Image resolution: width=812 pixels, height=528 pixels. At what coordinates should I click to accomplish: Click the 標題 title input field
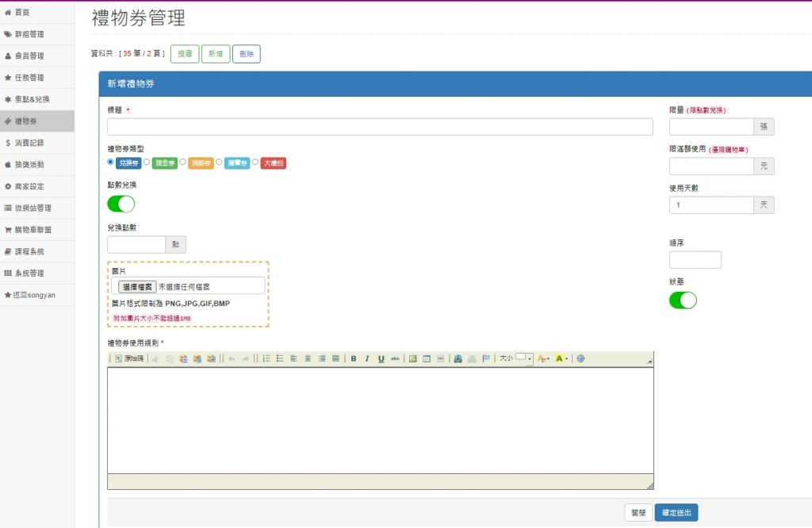pos(380,127)
